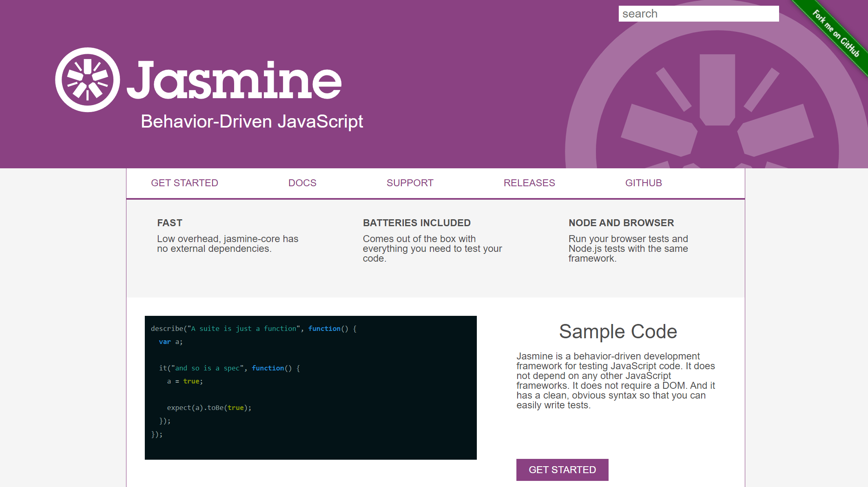Click the describe() line in the sample code
The height and width of the screenshot is (487, 868).
coord(253,328)
